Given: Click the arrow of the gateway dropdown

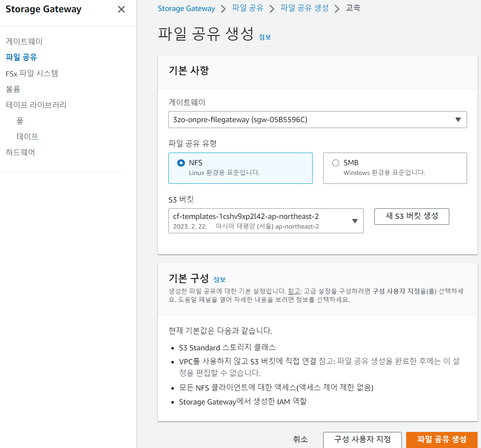Looking at the screenshot, I should pos(458,120).
